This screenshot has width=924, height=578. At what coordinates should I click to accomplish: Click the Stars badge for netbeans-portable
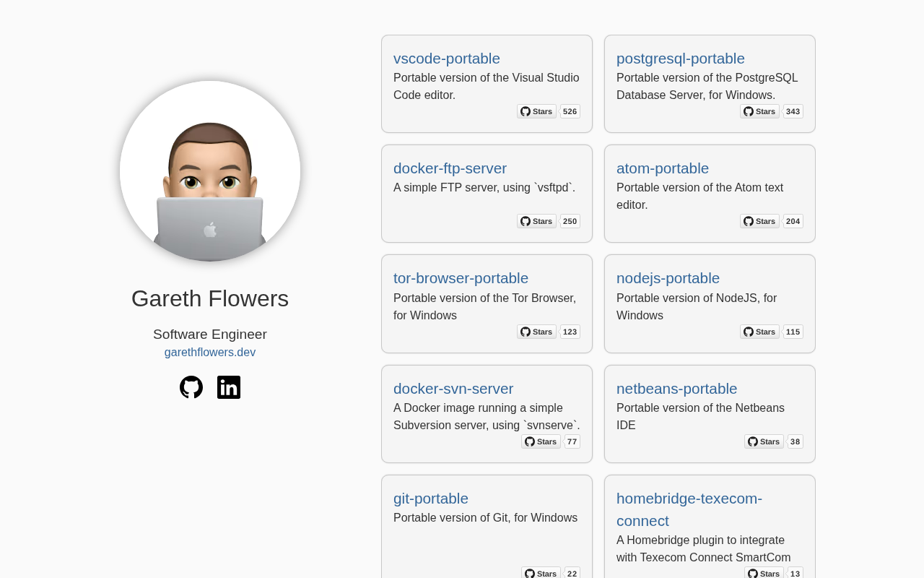pyautogui.click(x=764, y=441)
